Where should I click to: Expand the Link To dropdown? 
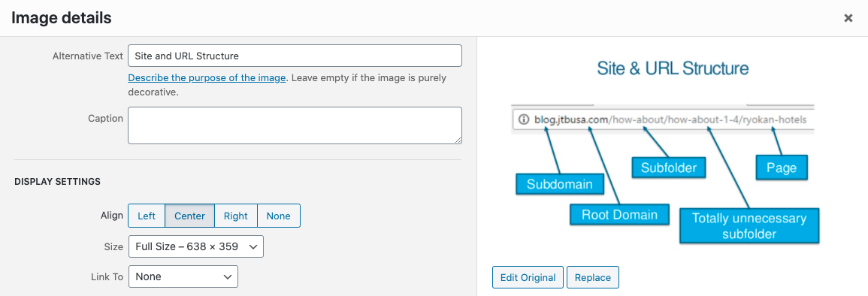coord(183,276)
